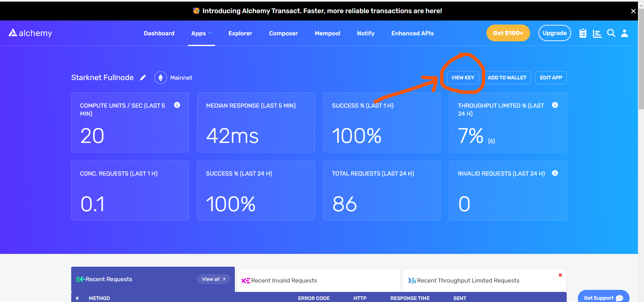Click the Upgrade button

tap(555, 33)
